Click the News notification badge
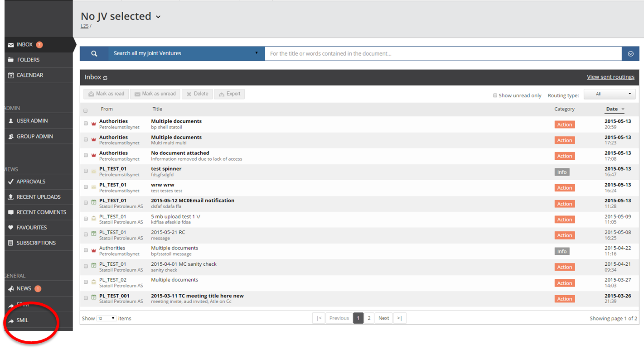This screenshot has height=349, width=644. pyautogui.click(x=38, y=289)
